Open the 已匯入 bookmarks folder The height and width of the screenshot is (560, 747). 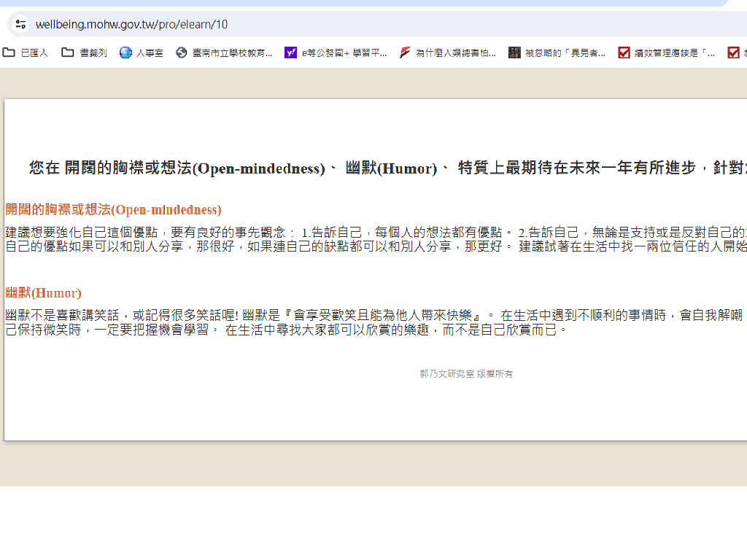point(26,52)
